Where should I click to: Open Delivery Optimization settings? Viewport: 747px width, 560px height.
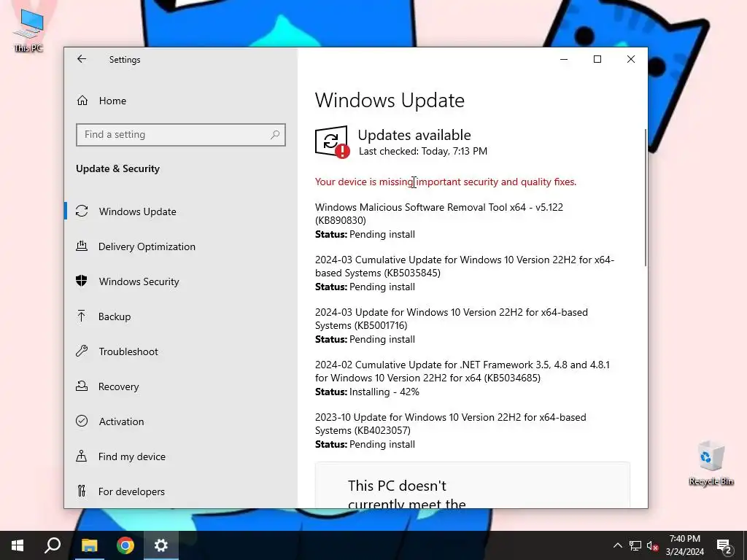(x=147, y=246)
